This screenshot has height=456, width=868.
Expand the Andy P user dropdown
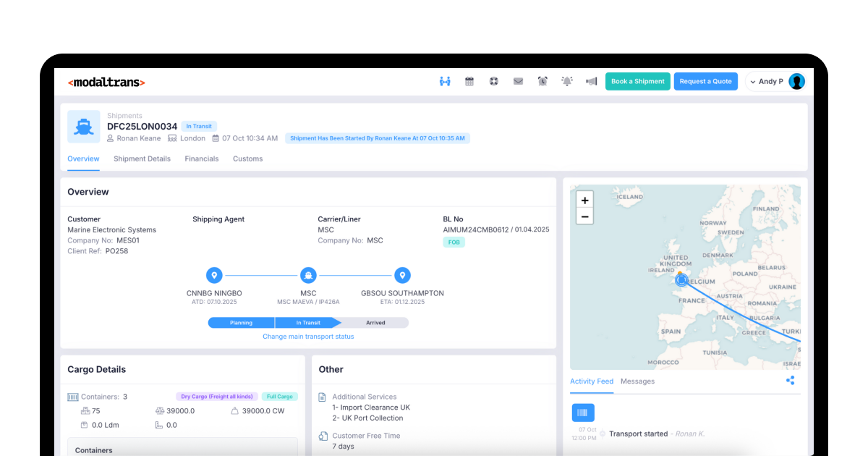click(x=752, y=82)
